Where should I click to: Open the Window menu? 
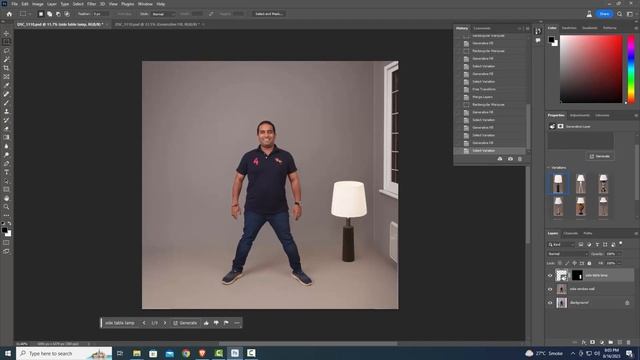pyautogui.click(x=145, y=4)
